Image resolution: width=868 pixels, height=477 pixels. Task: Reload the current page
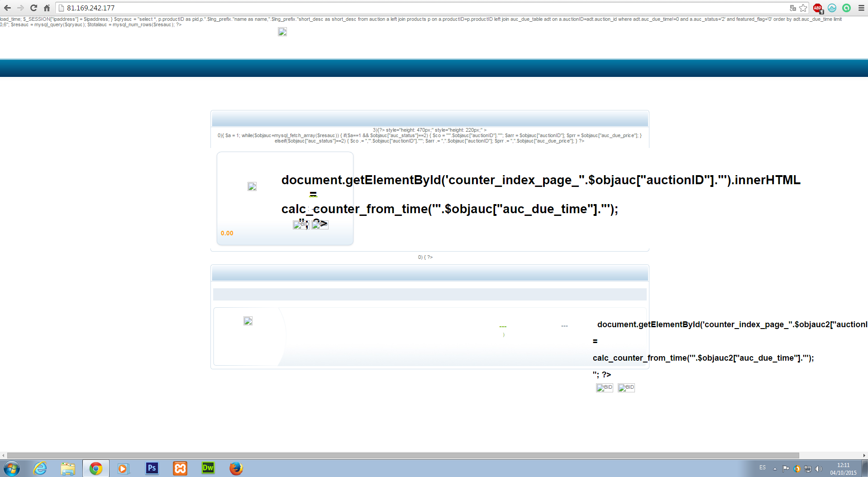pos(33,8)
